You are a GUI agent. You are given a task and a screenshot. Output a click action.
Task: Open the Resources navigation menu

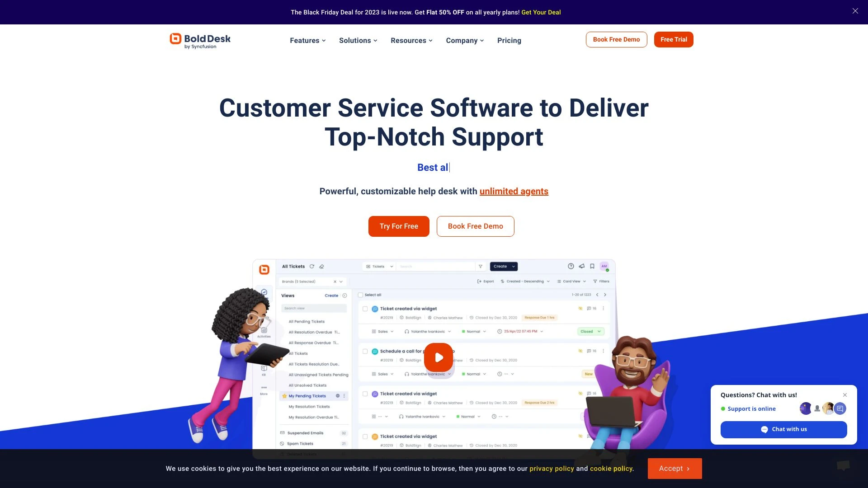tap(411, 40)
